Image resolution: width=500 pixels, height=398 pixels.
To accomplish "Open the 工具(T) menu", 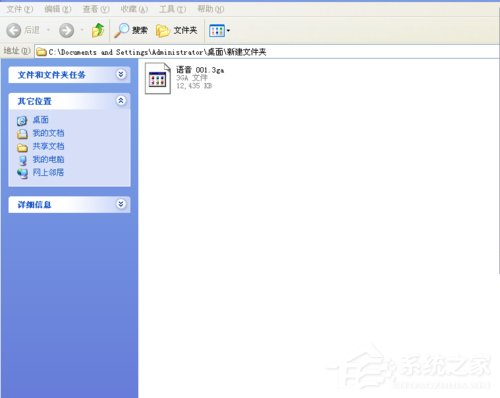I will [172, 9].
